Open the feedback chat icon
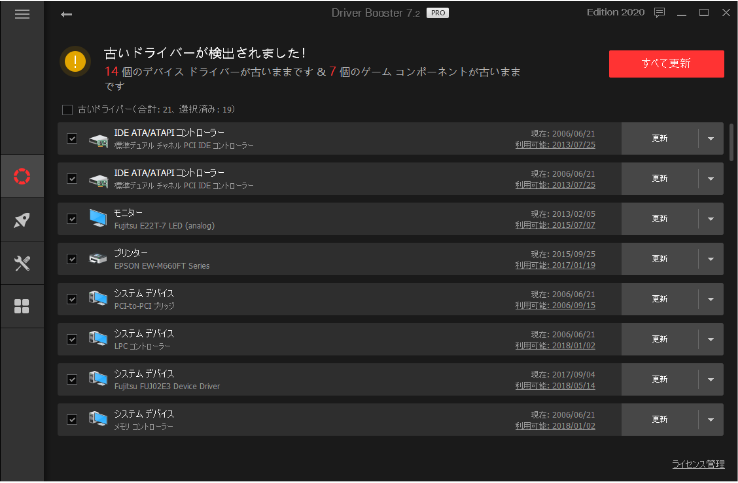This screenshot has width=738, height=483. (659, 13)
